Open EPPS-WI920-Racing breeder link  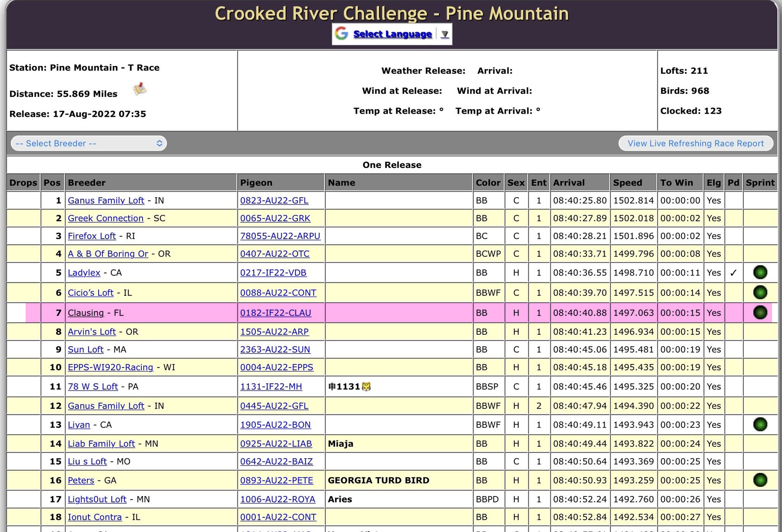tap(110, 367)
